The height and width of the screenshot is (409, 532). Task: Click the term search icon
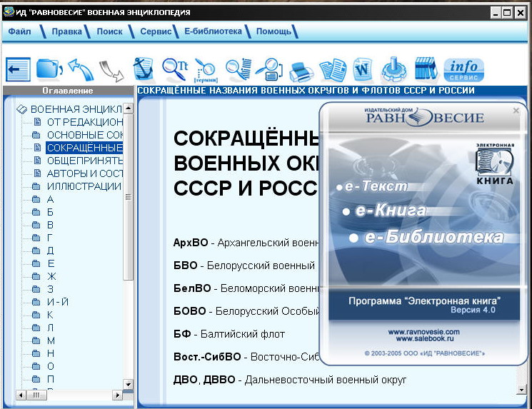[206, 70]
